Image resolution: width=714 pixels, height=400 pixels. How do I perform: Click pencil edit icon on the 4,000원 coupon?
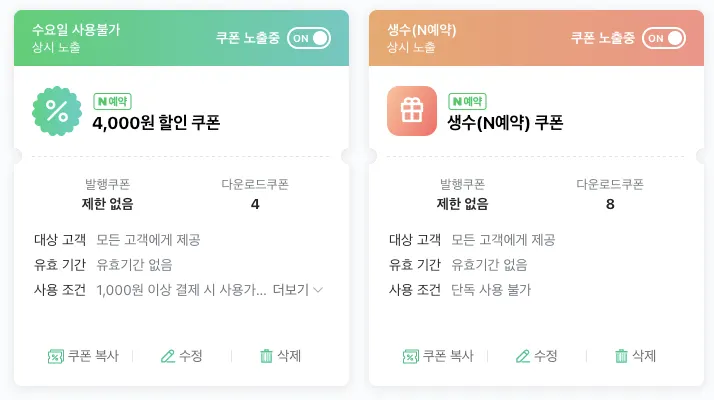pos(168,356)
